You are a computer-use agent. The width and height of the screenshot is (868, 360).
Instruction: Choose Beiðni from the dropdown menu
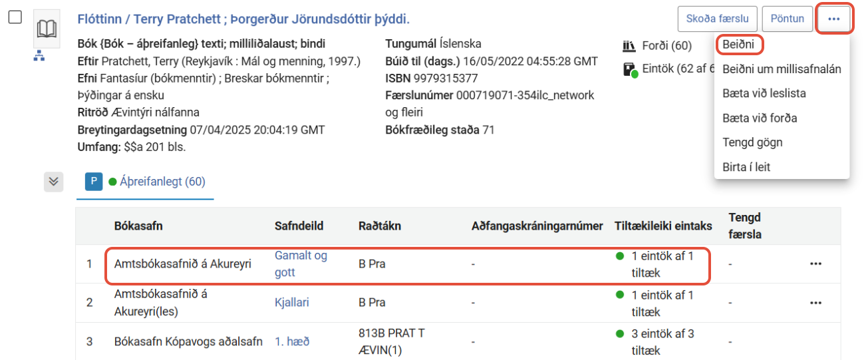point(738,45)
